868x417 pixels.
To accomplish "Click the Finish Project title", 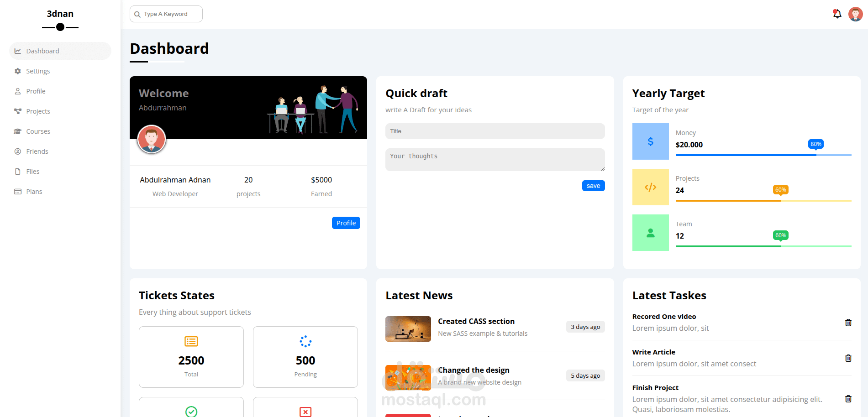I will (655, 388).
